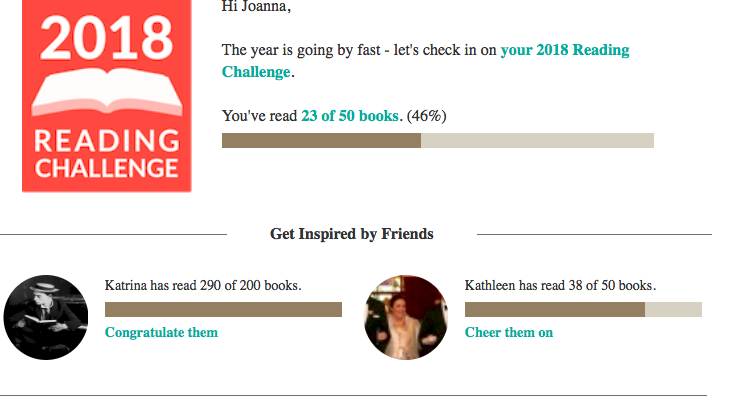The height and width of the screenshot is (402, 749).
Task: Click the 2018 Reading Challenge red badge
Action: [107, 95]
